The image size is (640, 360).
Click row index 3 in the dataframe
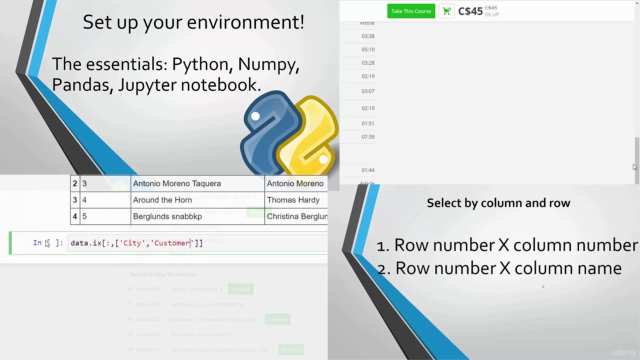point(75,200)
